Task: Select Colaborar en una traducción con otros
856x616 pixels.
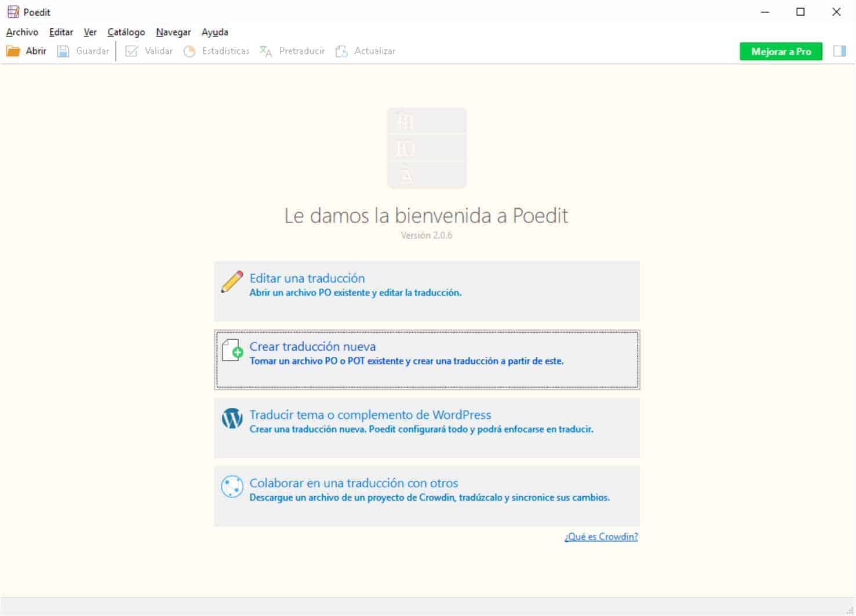Action: tap(427, 496)
